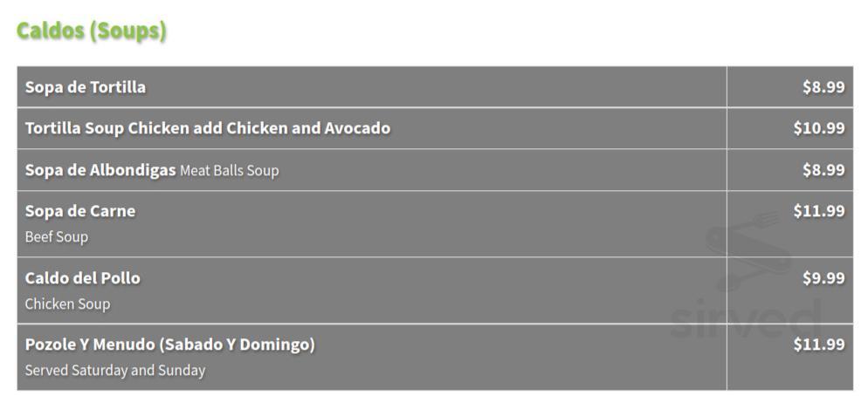Screen dimensions: 868x396
Task: Click the Chicken Soup description text
Action: coord(67,304)
